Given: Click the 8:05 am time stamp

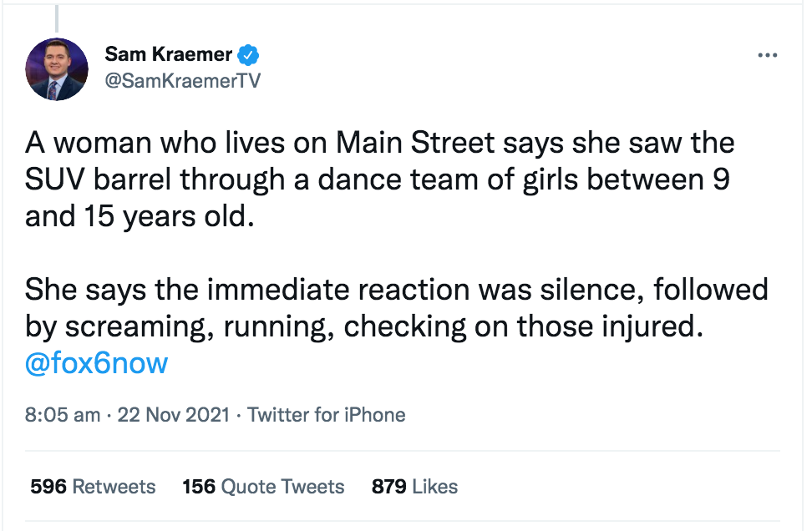Looking at the screenshot, I should click(63, 415).
